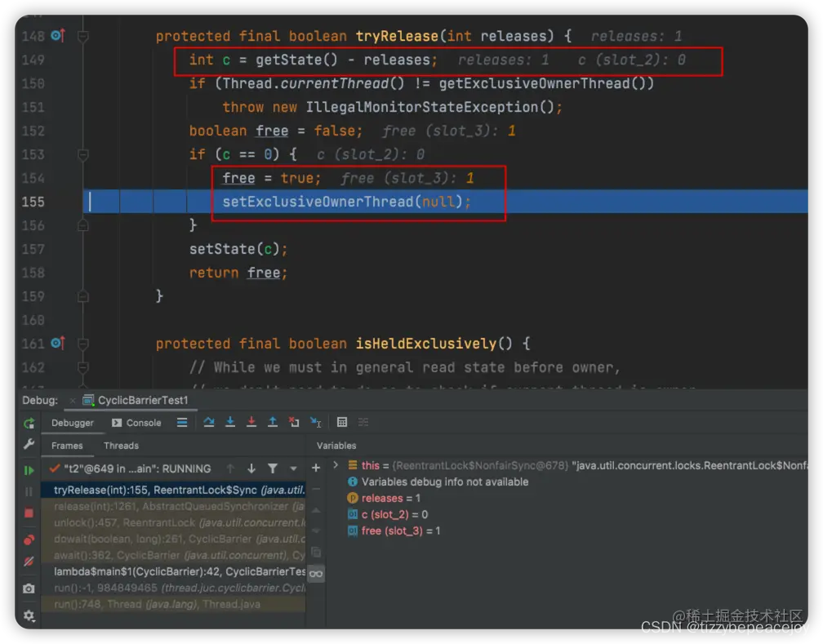This screenshot has height=644, width=823.
Task: Select frame unlock():457 ReentrantLock
Action: click(173, 522)
